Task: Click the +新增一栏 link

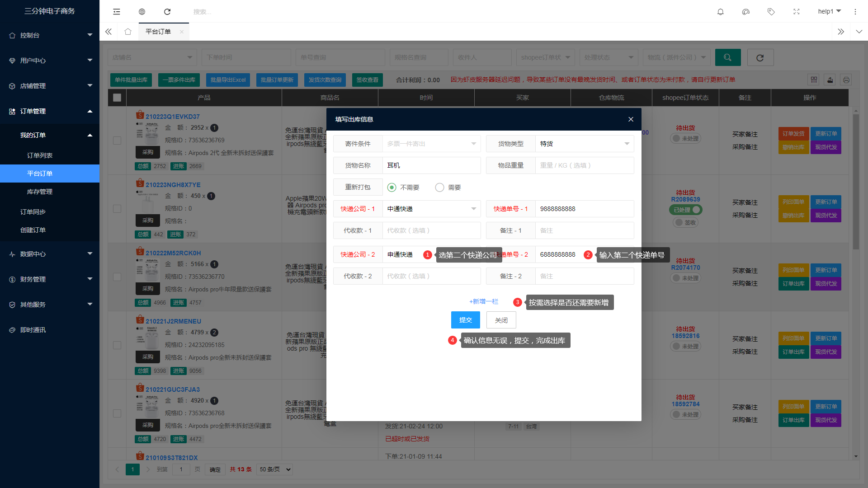Action: pyautogui.click(x=483, y=301)
